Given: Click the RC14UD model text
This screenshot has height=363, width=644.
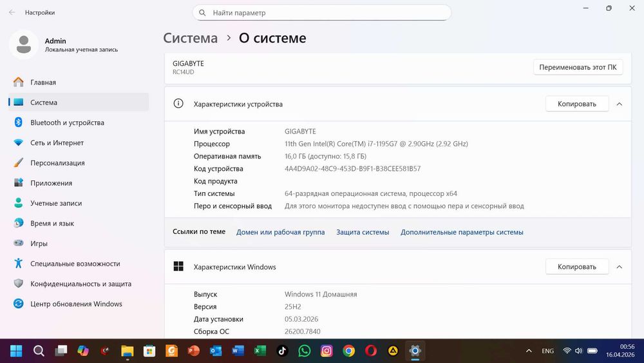Looking at the screenshot, I should point(183,72).
